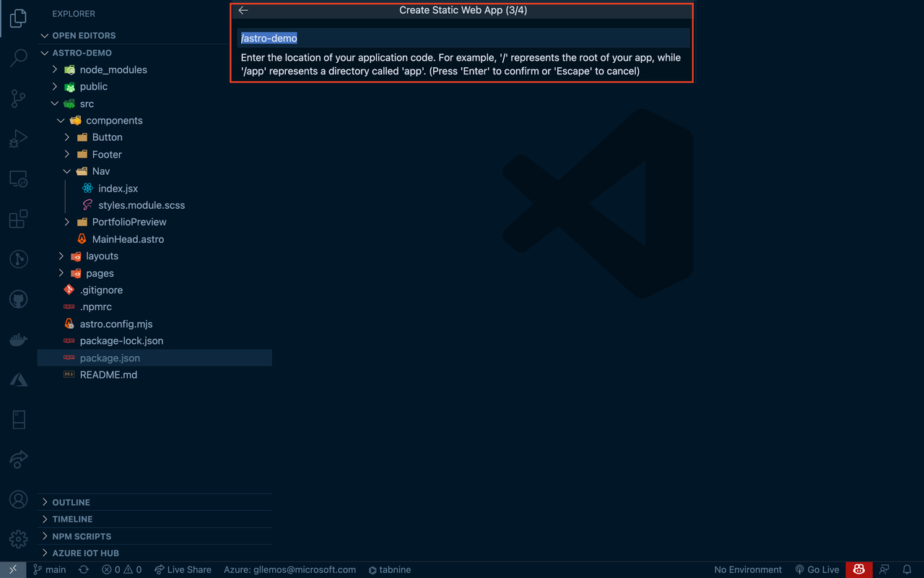Click the application code location input field
The image size is (924, 578).
[463, 38]
